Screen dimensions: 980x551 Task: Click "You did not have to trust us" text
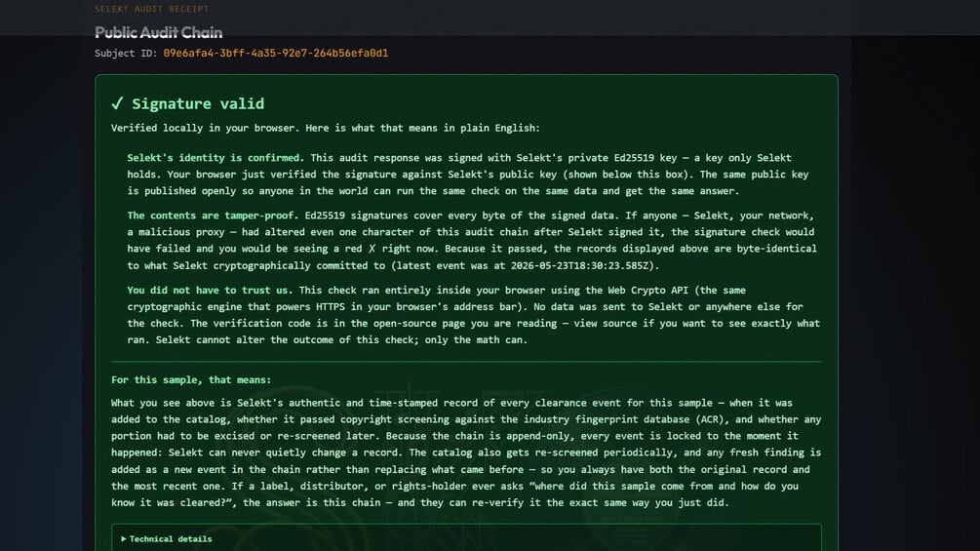pyautogui.click(x=208, y=290)
